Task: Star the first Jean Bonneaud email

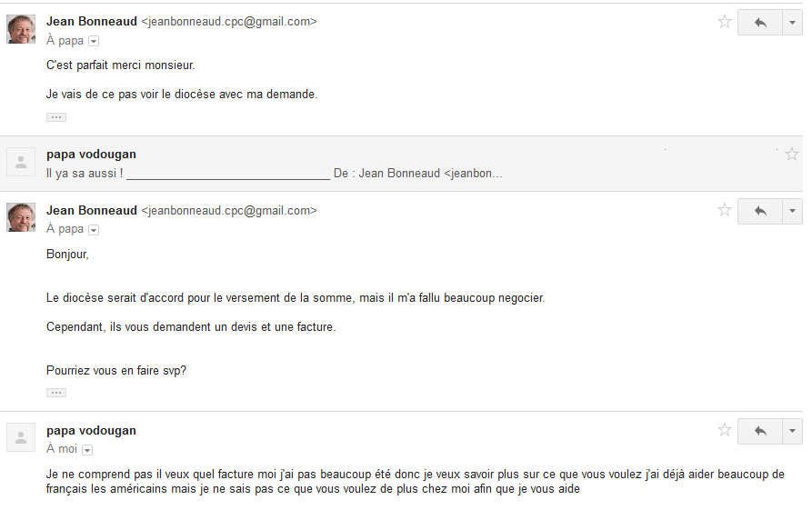Action: click(725, 22)
